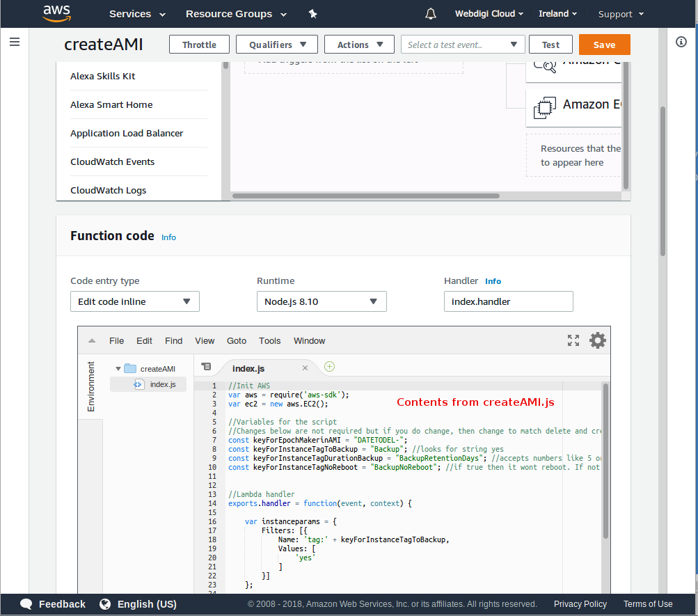The image size is (698, 616).
Task: Open the Ireland region selector
Action: tap(558, 14)
